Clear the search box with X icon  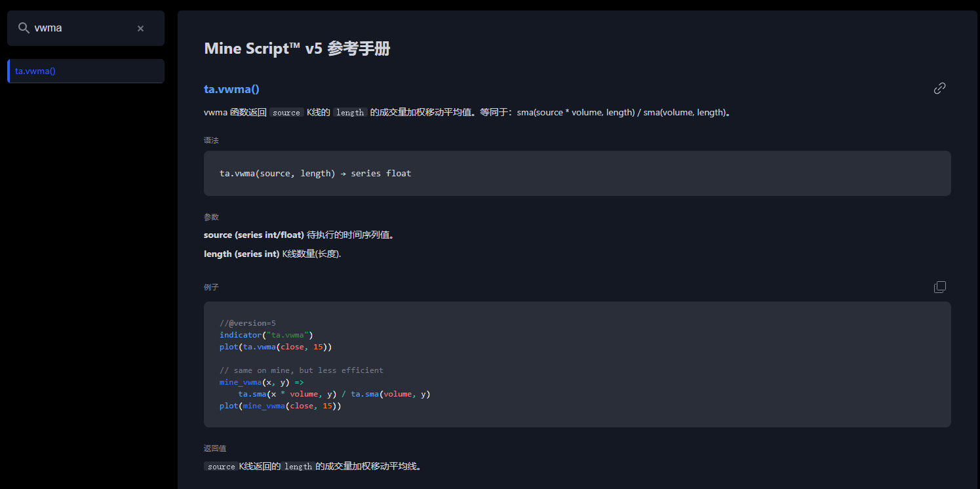point(140,28)
